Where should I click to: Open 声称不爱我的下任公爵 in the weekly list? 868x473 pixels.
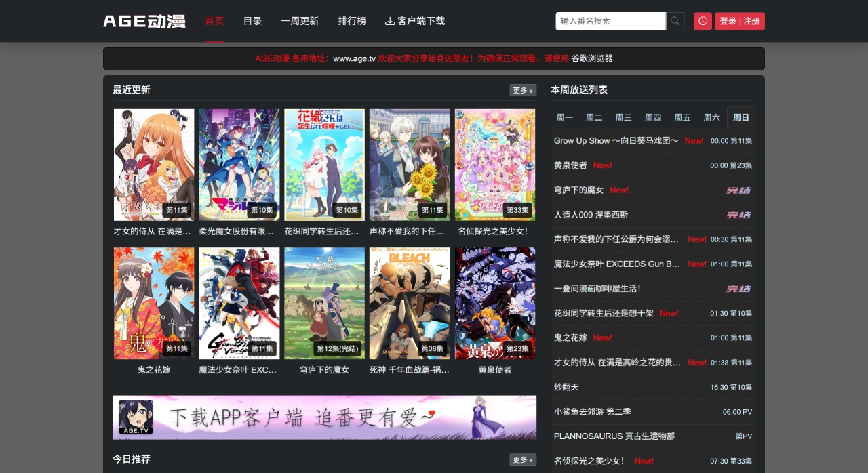pos(617,239)
